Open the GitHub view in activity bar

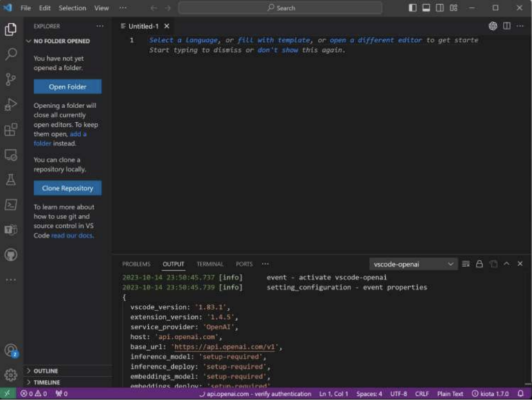(11, 254)
